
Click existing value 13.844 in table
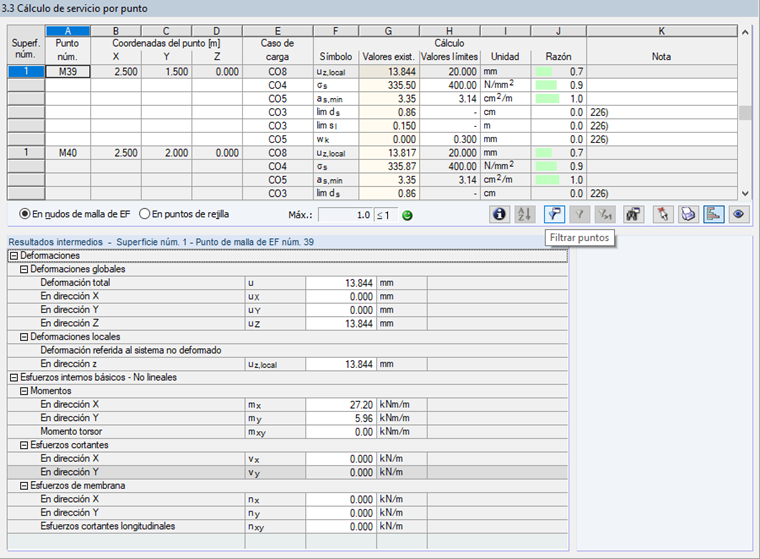[389, 72]
